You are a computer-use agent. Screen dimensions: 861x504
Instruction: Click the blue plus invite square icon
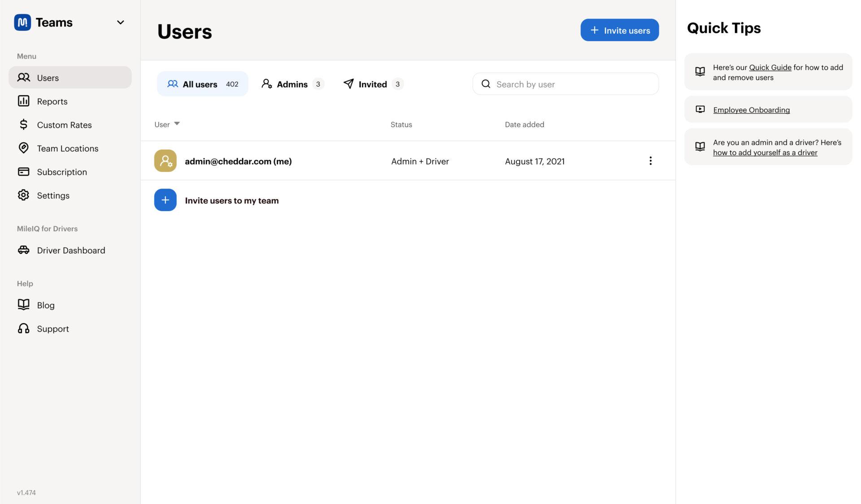(165, 200)
